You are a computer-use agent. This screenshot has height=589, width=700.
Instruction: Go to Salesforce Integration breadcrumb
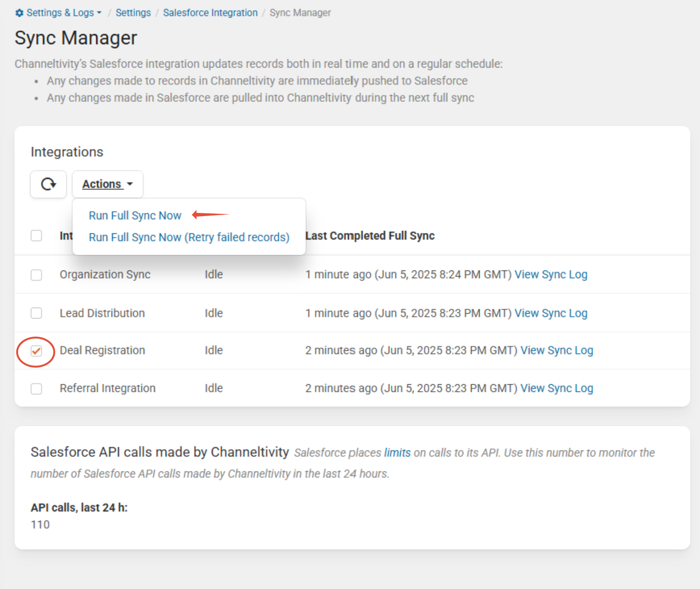[x=210, y=13]
